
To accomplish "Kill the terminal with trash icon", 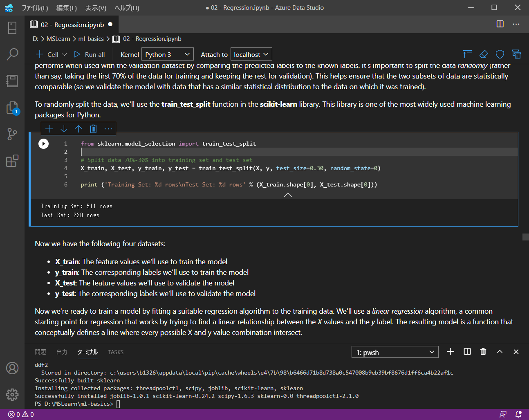I will click(483, 352).
